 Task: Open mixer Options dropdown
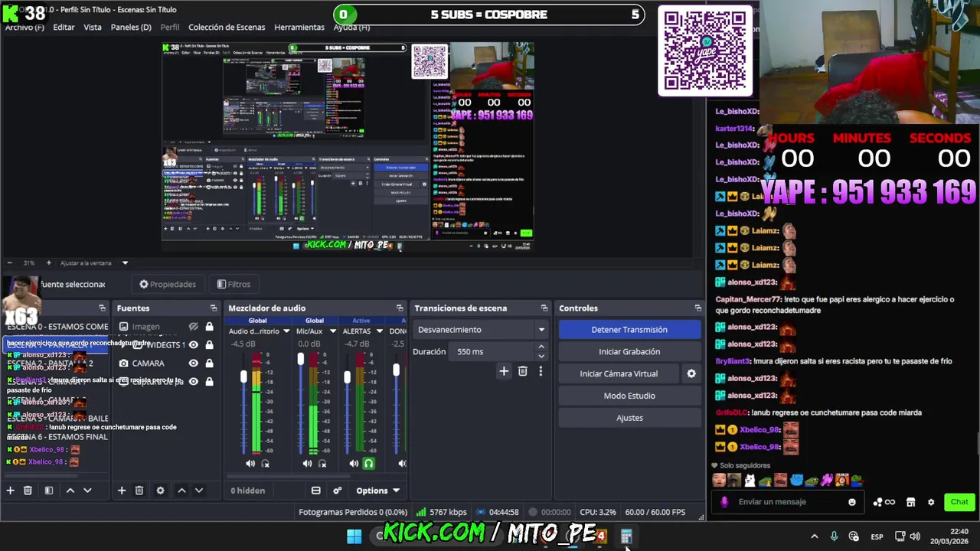[378, 491]
